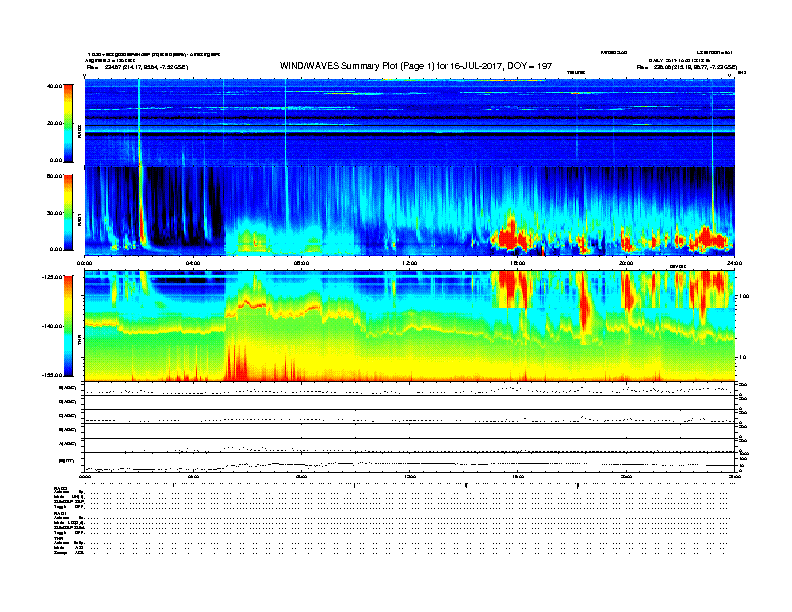Click the 10 label on TNR right axis
Screen dimensions: 792x612
pos(742,358)
